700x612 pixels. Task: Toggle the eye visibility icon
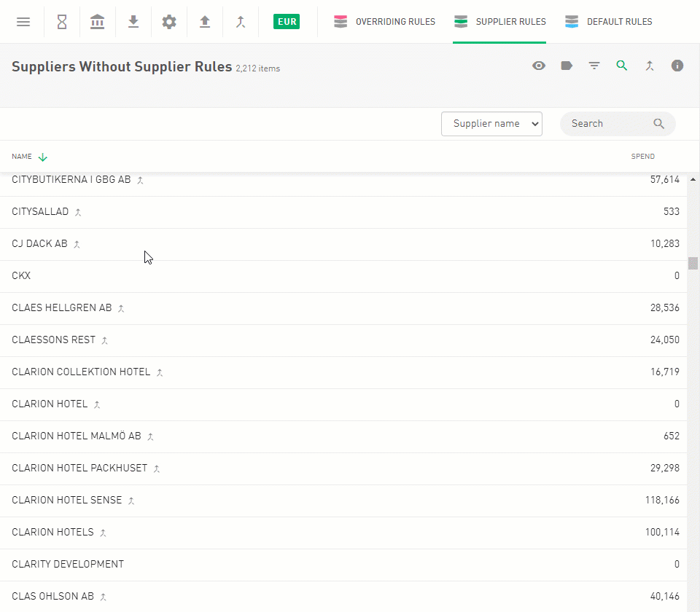click(x=539, y=66)
